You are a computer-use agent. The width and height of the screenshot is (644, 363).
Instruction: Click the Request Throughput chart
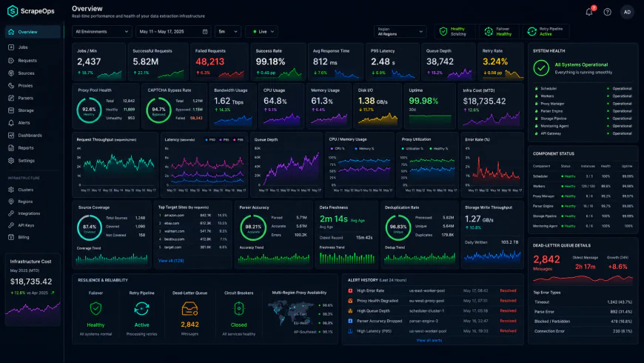click(x=115, y=167)
